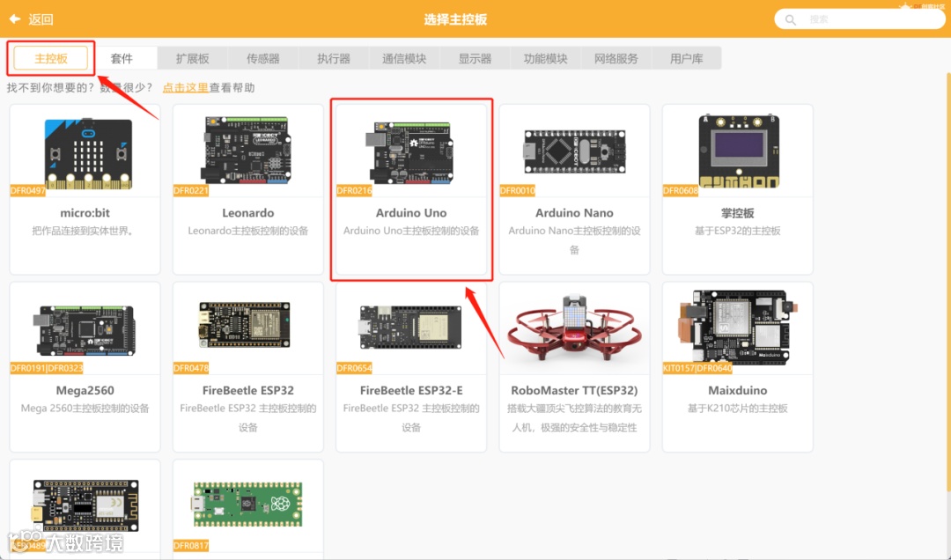Image resolution: width=951 pixels, height=560 pixels.
Task: Choose the FireBeetle ESP32 board image
Action: coord(245,325)
